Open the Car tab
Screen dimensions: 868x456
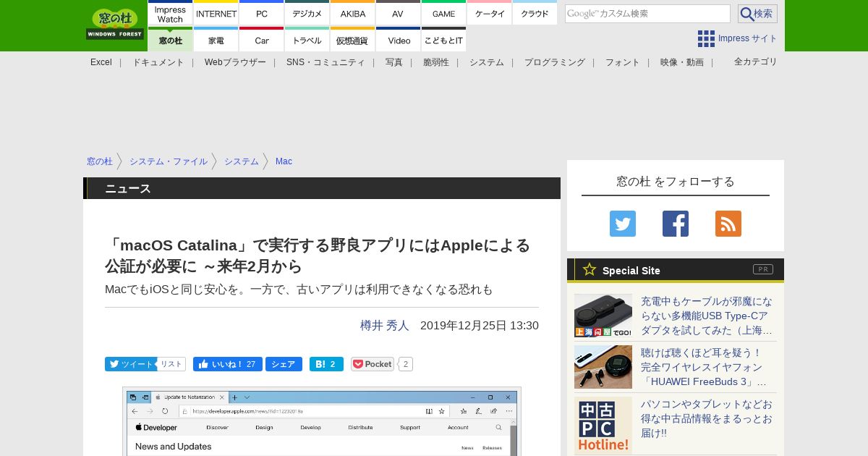coord(262,39)
